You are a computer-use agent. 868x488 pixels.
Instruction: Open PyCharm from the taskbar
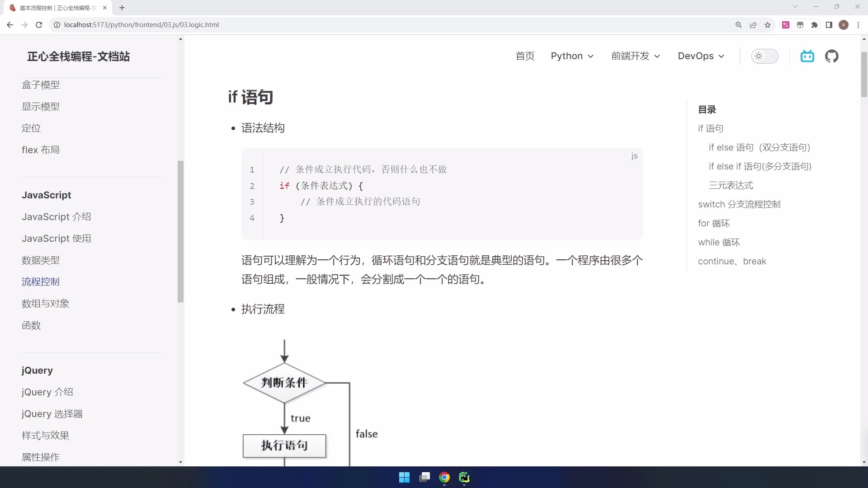[464, 477]
